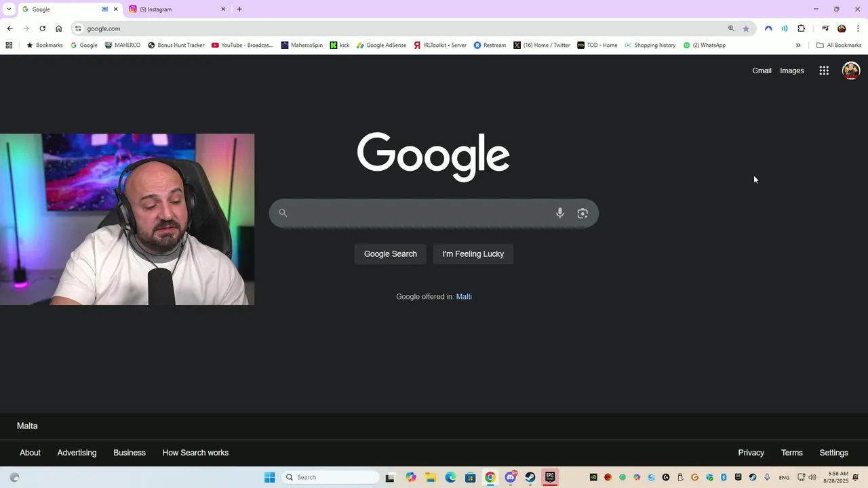Open Images link at top right
The height and width of the screenshot is (488, 868).
pos(792,70)
